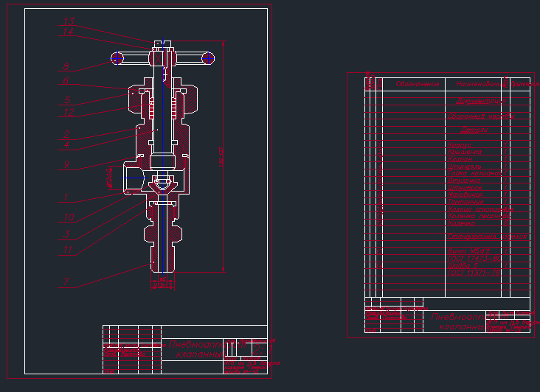This screenshot has width=540, height=392.
Task: Pick the Сборочный чертеж row text
Action: point(482,116)
